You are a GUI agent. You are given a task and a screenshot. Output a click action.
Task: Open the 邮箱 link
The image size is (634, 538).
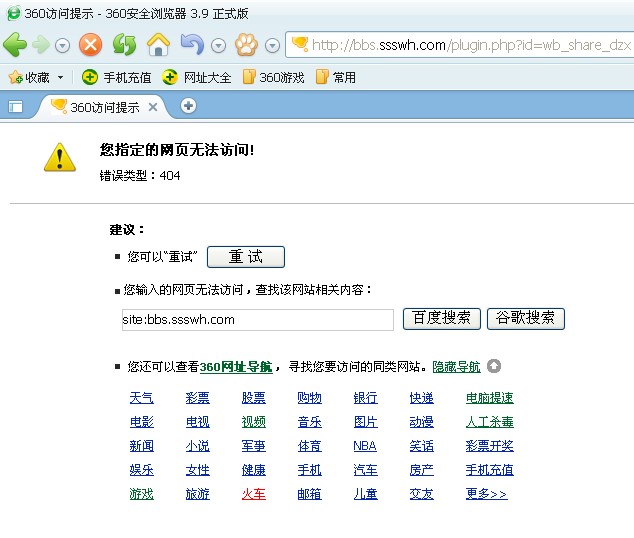coord(309,494)
